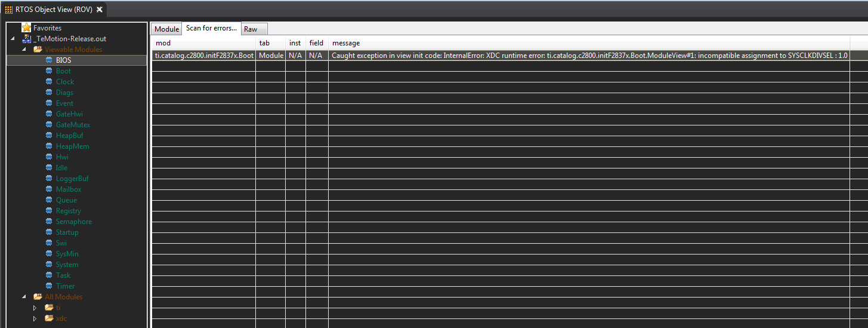The height and width of the screenshot is (328, 868).
Task: Click the N/A cell under inst column
Action: (x=295, y=56)
